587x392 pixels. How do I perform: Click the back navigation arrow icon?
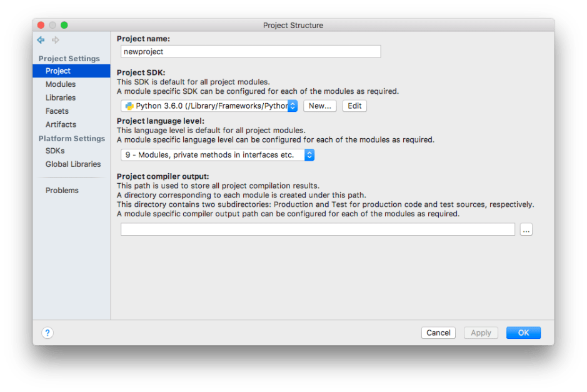(41, 40)
